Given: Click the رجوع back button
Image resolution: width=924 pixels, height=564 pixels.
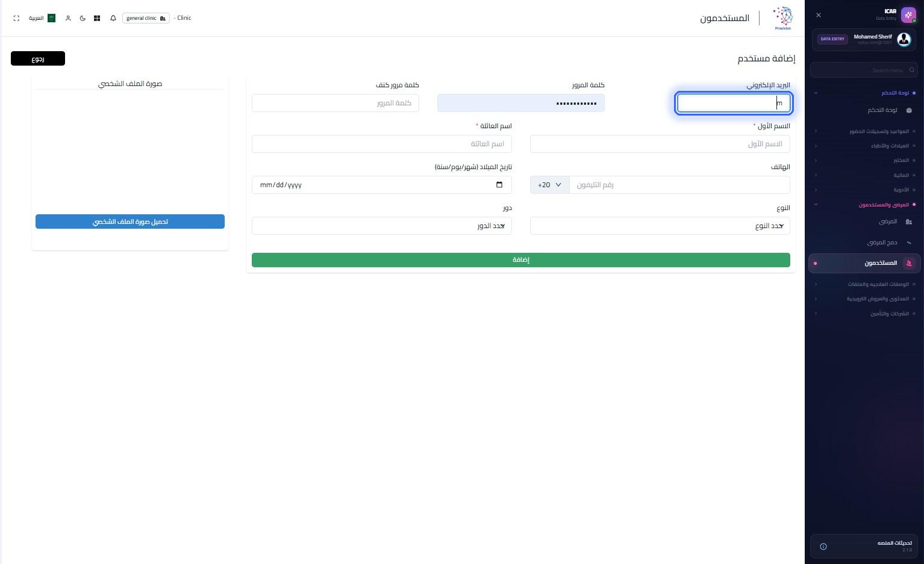Looking at the screenshot, I should 38,58.
